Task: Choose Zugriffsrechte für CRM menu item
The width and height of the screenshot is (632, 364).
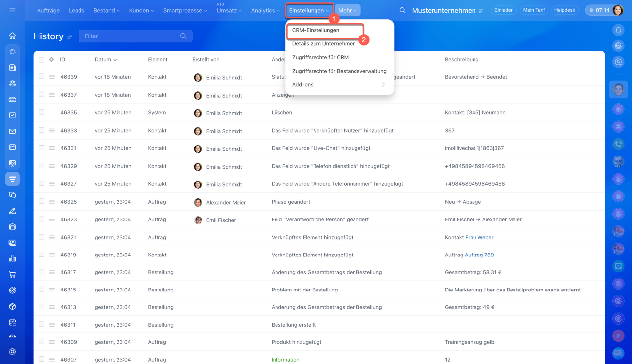Action: point(320,57)
